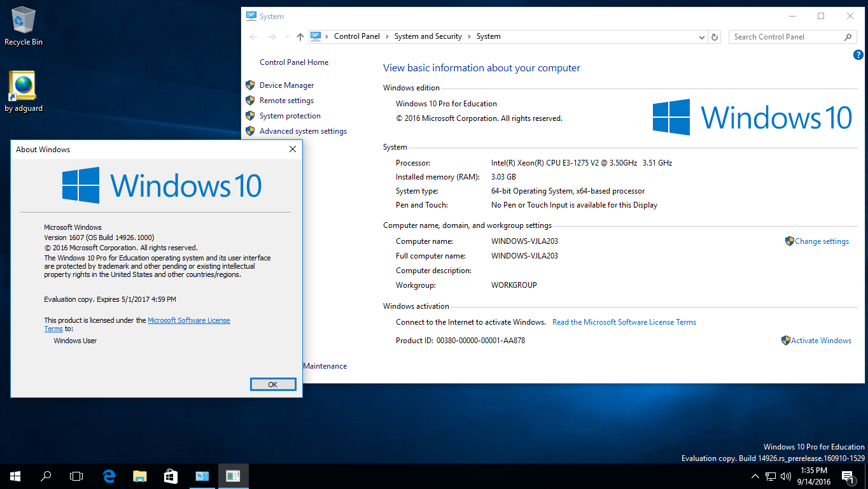The height and width of the screenshot is (489, 868).
Task: Click the 64-bit Operating System type text
Action: [568, 191]
